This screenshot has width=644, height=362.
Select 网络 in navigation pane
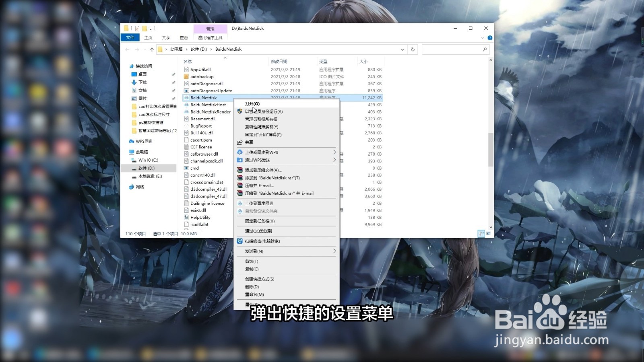pyautogui.click(x=140, y=187)
